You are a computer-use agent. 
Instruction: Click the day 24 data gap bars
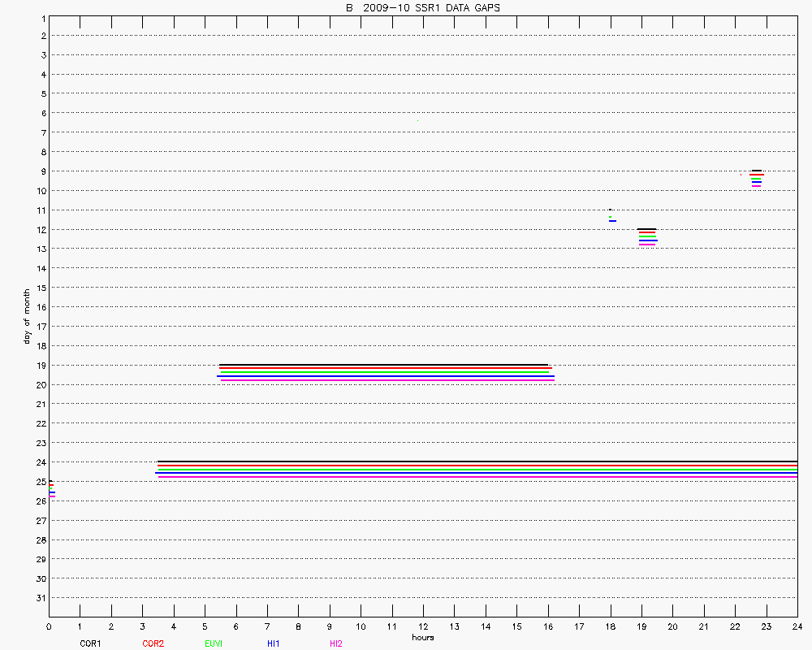(477, 469)
